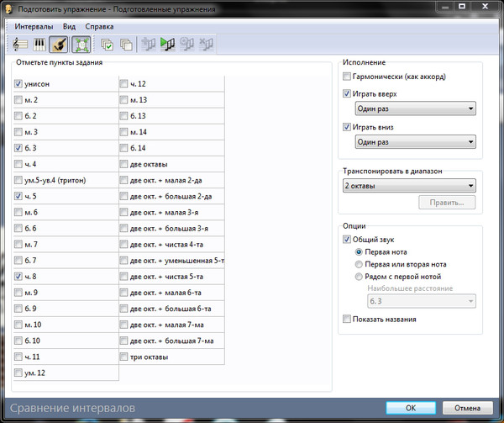Screen dimensions: 504x423
Task: Open the dropdown under Играть вниз
Action: tap(415, 142)
